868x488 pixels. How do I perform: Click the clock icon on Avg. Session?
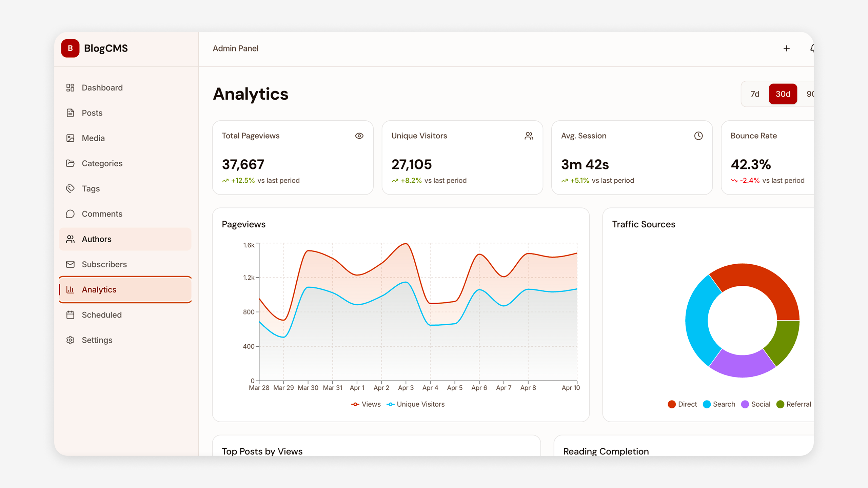(x=698, y=136)
